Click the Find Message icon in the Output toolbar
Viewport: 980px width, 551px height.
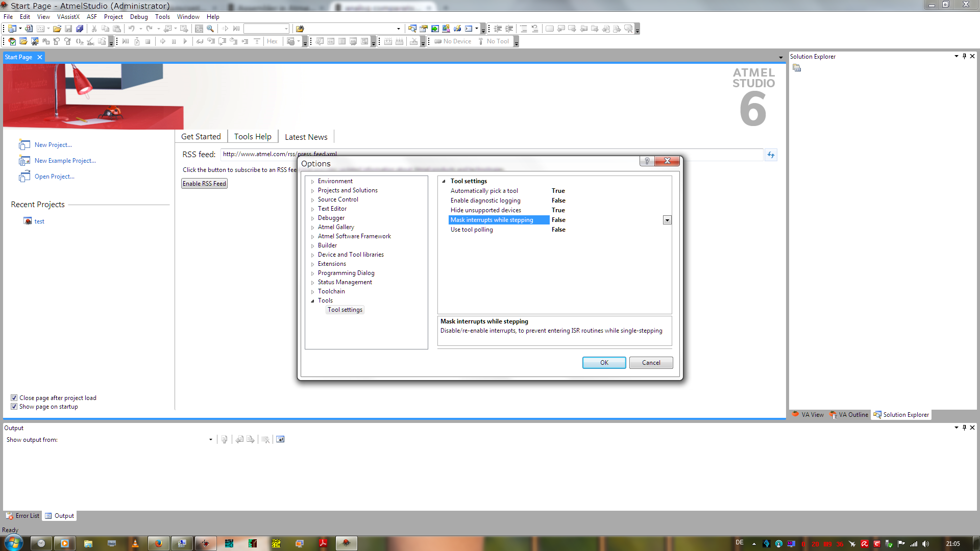(224, 439)
